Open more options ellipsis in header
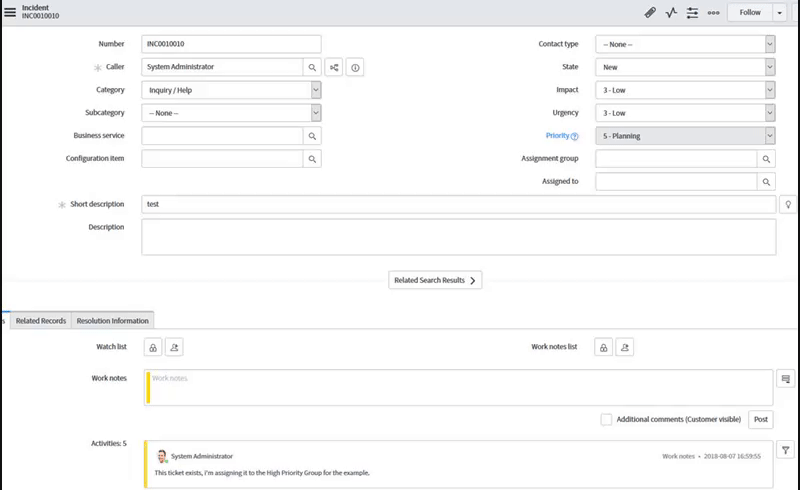The height and width of the screenshot is (490, 800). 713,13
